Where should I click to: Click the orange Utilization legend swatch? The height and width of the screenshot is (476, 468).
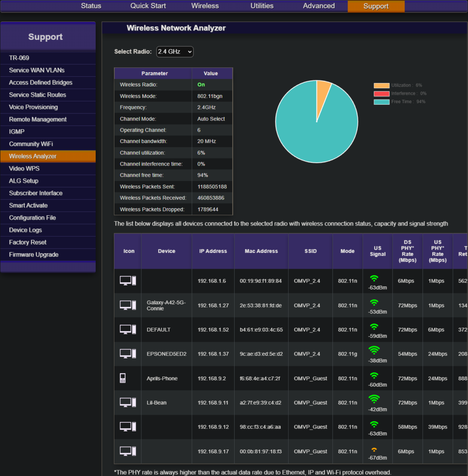click(381, 86)
